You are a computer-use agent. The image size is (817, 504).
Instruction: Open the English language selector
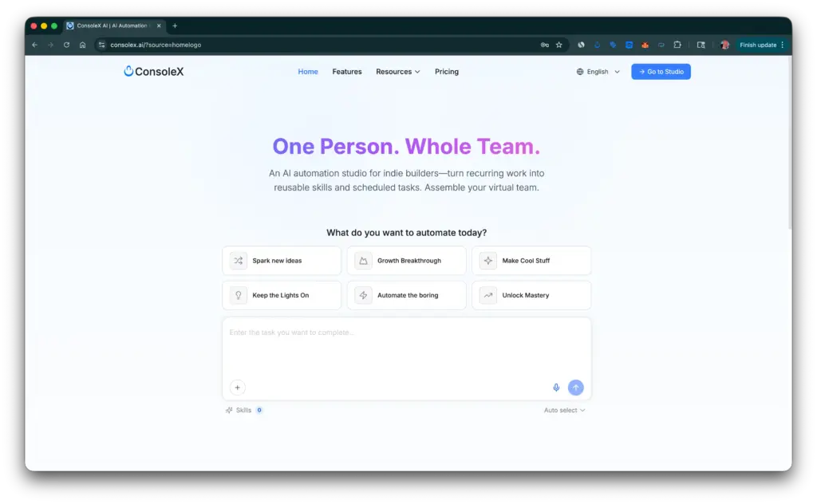point(597,71)
